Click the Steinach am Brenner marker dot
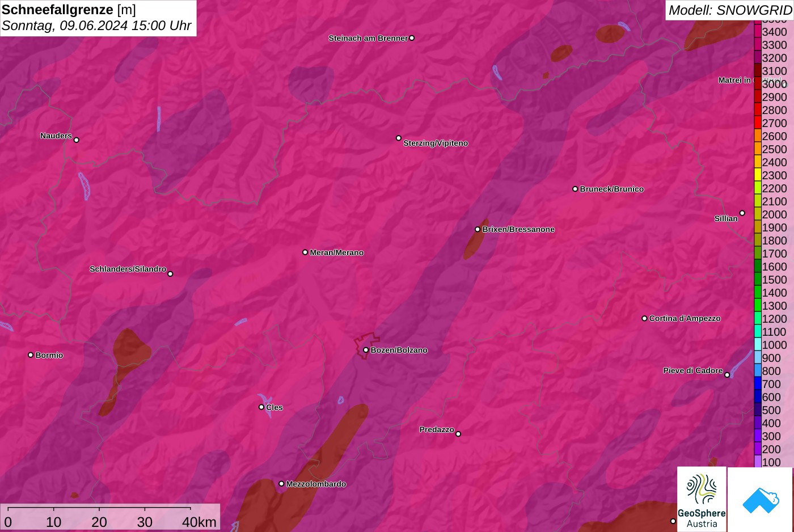Viewport: 794px width, 532px height. [x=412, y=38]
